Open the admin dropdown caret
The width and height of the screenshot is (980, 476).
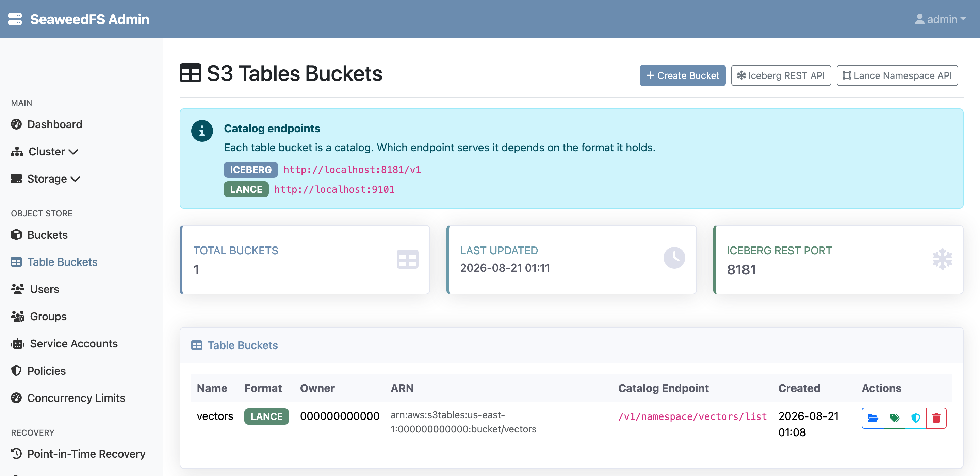click(x=963, y=19)
